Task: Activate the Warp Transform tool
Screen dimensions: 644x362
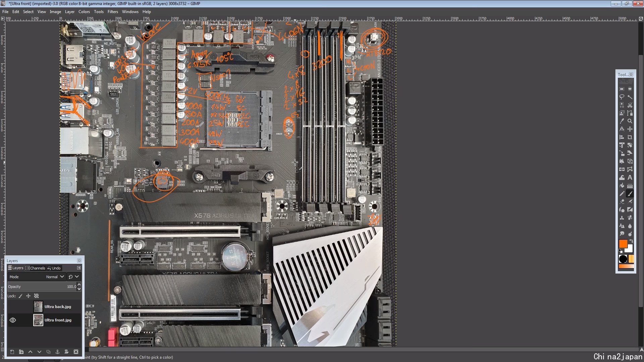Action: 622,178
